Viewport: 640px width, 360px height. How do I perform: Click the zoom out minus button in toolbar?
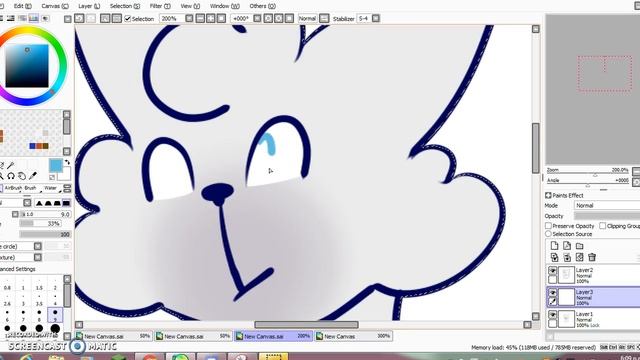point(200,18)
